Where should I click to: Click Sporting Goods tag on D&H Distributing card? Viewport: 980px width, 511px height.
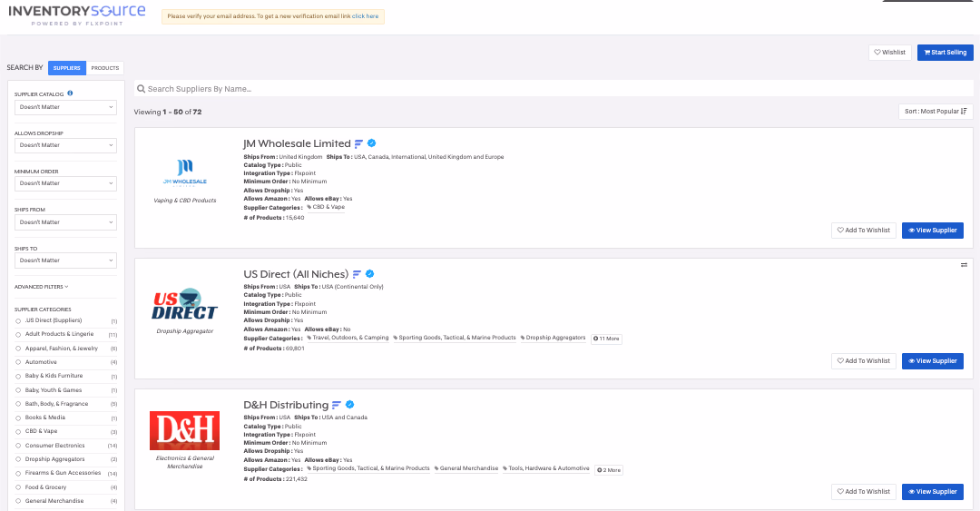pos(368,468)
